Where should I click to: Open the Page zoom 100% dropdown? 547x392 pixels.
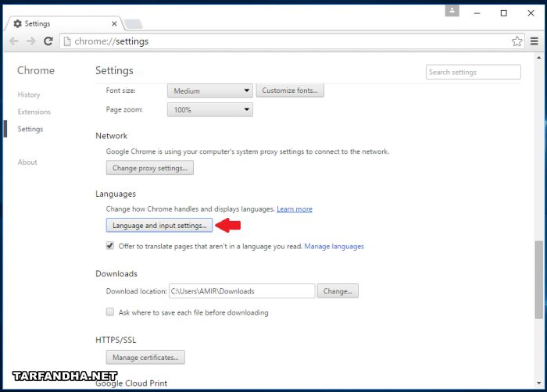[210, 110]
